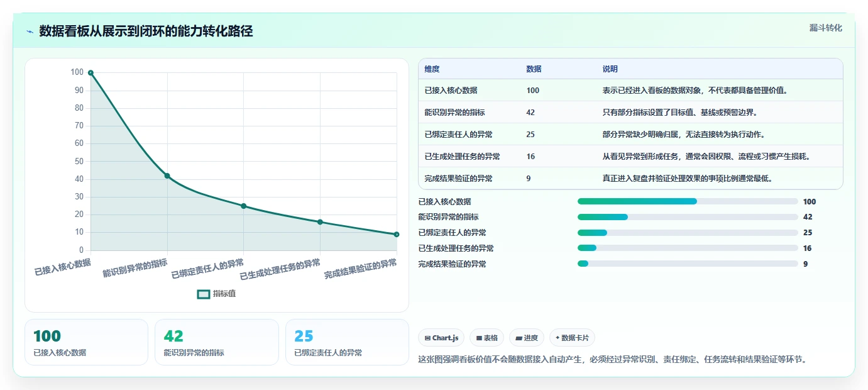Click the 完成结果验证的异常 progress bar
Viewport: 868px width, 390px height.
688,264
